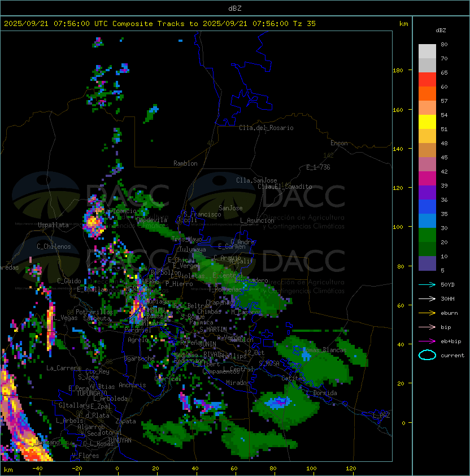
Task: Click the Encon map label
Action: [x=339, y=143]
